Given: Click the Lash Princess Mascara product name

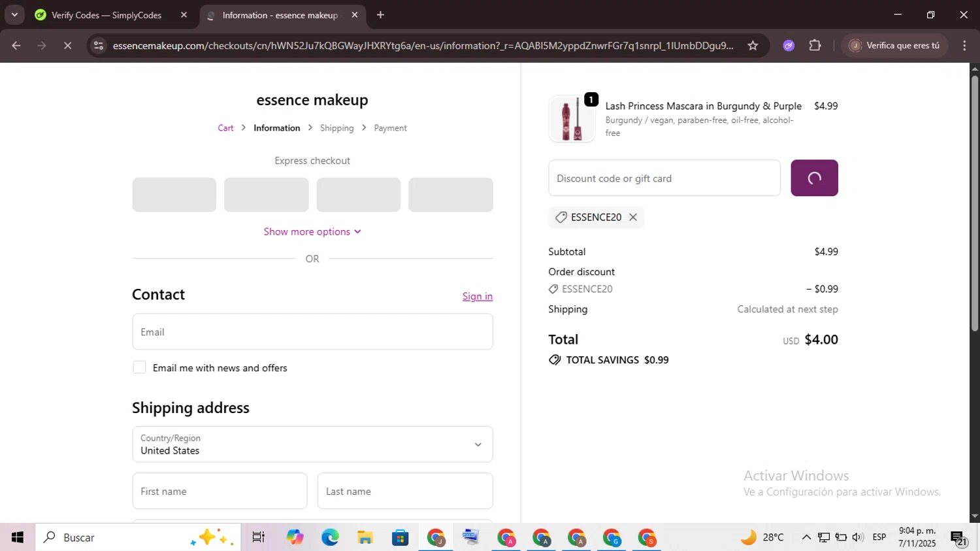Looking at the screenshot, I should pyautogui.click(x=703, y=106).
